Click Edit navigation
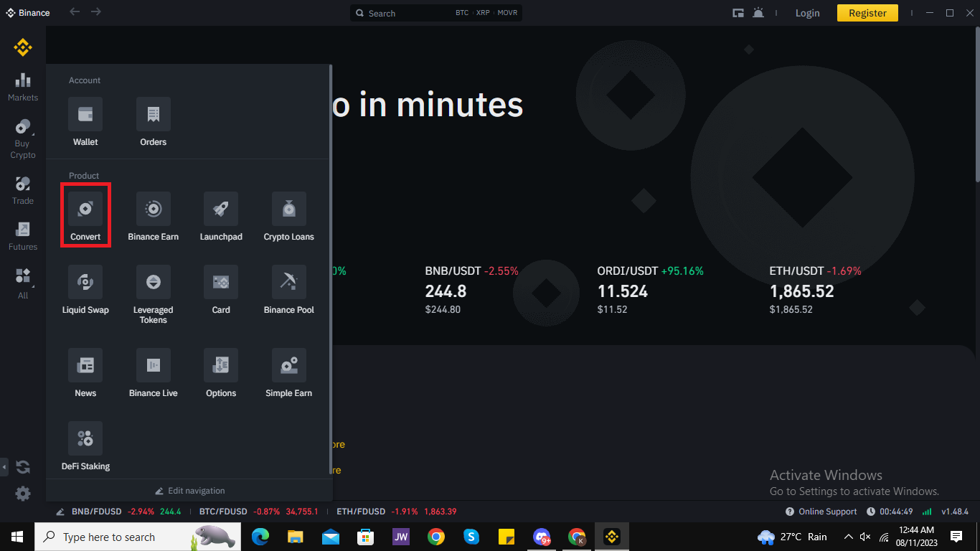980x551 pixels. point(190,491)
